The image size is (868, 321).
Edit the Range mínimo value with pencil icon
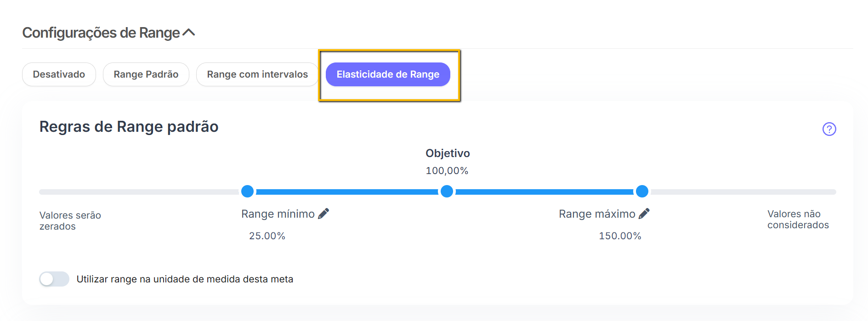point(323,214)
